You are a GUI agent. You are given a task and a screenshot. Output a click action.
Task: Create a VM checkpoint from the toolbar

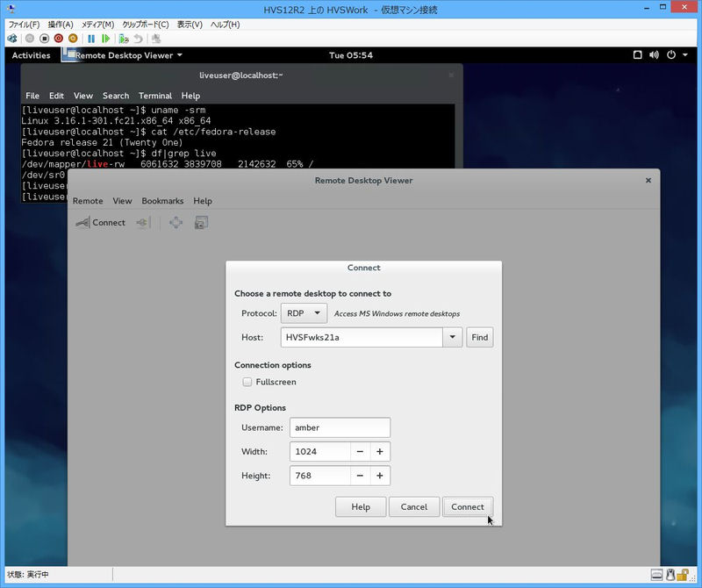pyautogui.click(x=124, y=39)
